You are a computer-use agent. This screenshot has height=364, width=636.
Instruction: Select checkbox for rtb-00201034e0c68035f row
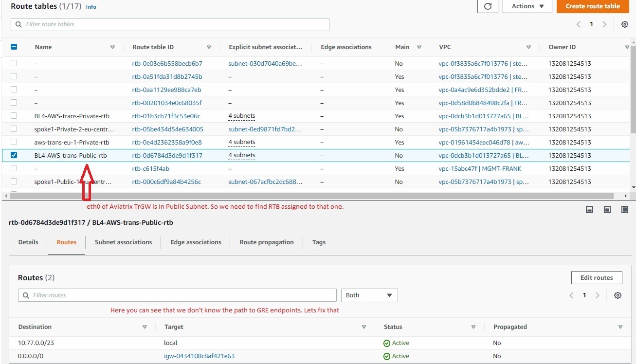pyautogui.click(x=14, y=103)
